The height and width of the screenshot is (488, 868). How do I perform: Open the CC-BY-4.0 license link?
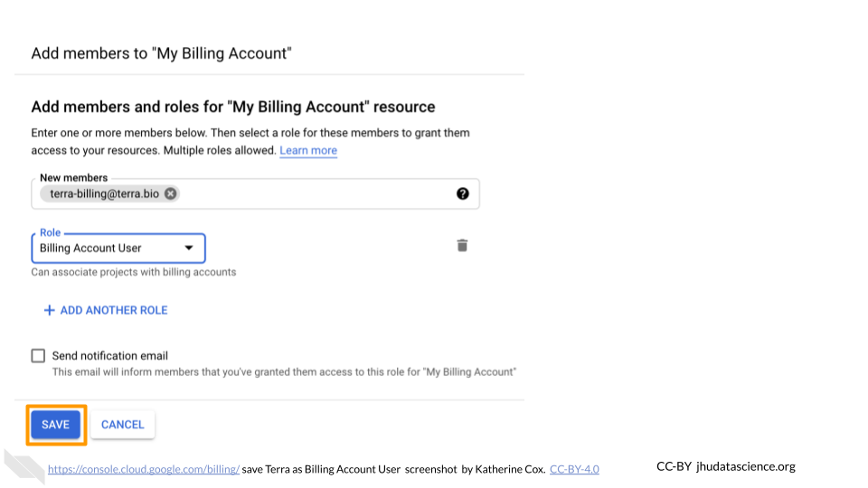point(574,469)
